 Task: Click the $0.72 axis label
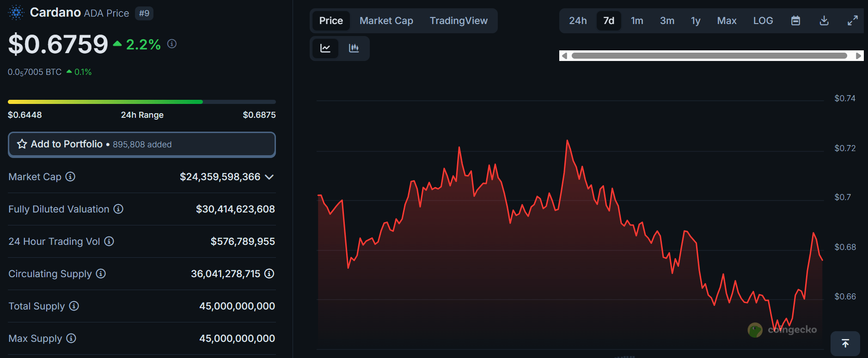(845, 148)
